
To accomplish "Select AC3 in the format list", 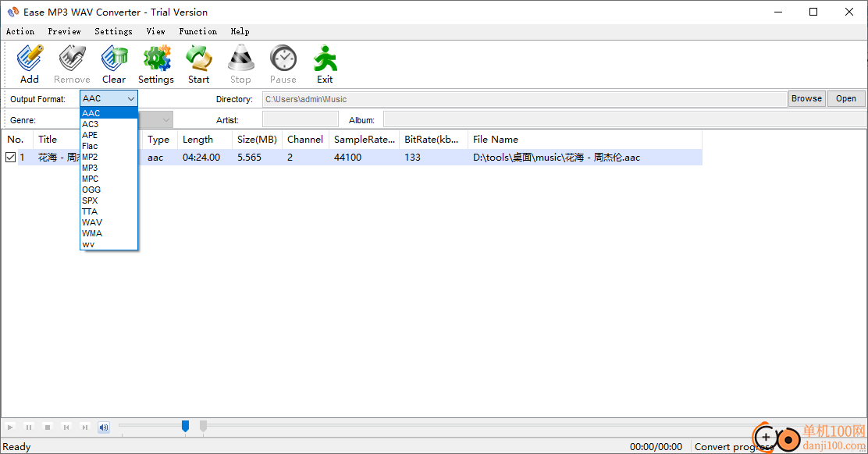I will point(108,124).
